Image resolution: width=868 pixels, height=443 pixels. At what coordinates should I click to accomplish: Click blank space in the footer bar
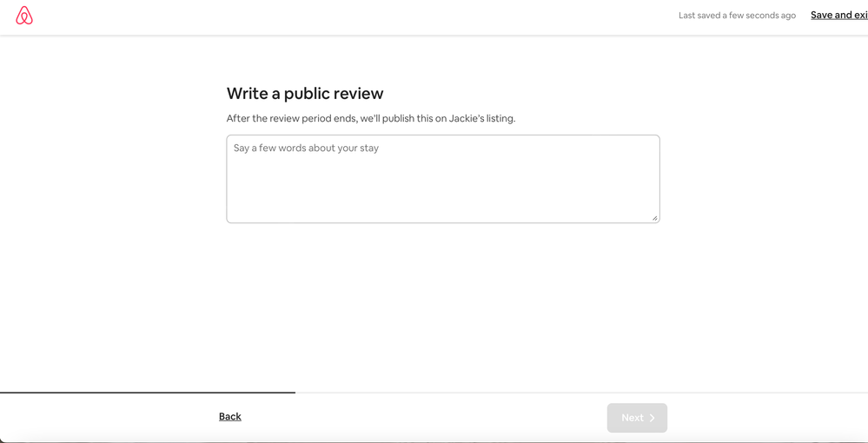point(417,418)
